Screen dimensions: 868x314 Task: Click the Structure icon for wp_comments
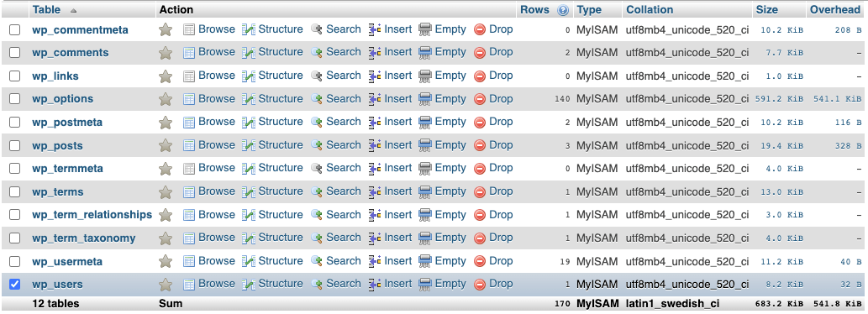[x=249, y=53]
